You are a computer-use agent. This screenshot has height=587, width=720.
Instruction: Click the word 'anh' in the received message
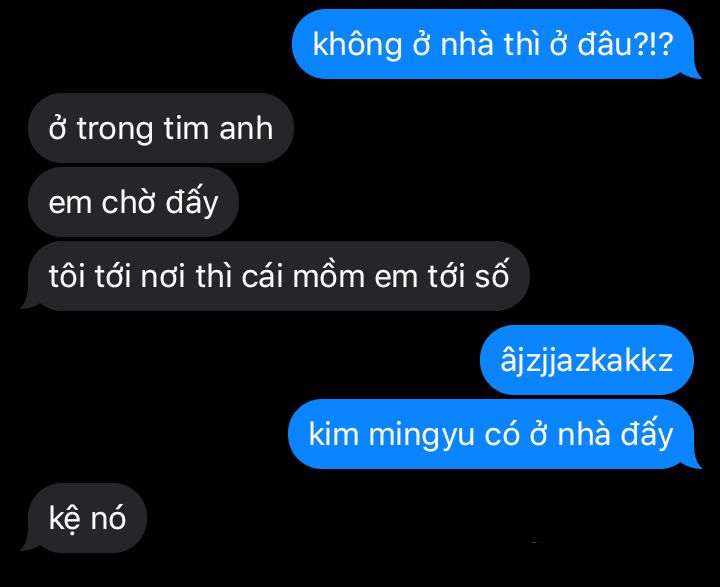coord(246,128)
